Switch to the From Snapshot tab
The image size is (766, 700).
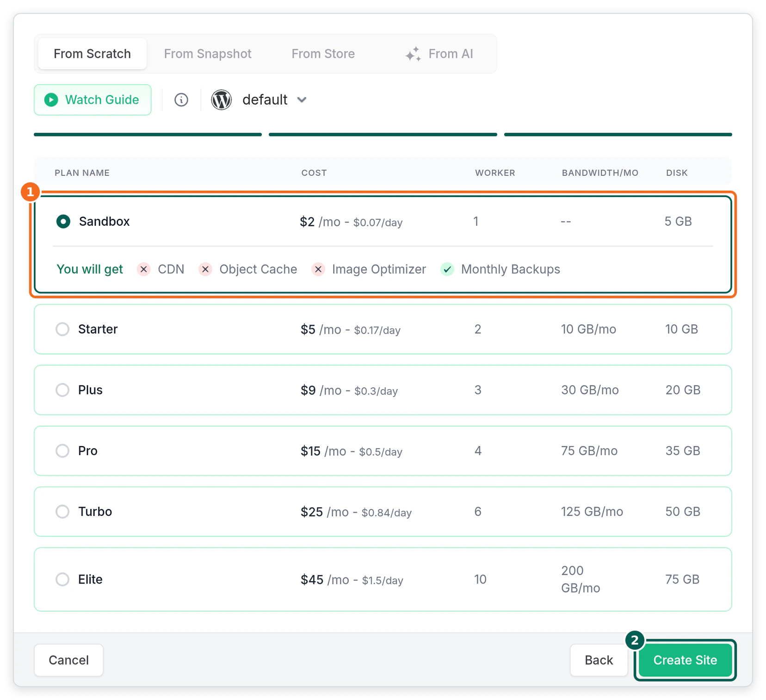point(208,54)
